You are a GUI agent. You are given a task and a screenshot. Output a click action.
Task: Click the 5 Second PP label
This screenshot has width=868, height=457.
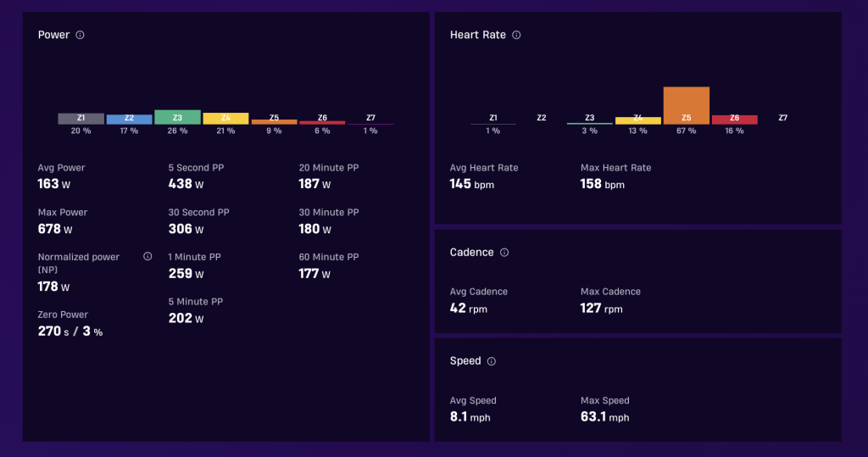(196, 168)
